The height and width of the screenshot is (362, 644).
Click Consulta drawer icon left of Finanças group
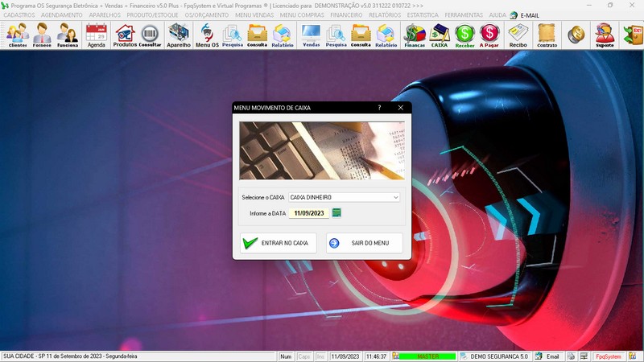361,35
